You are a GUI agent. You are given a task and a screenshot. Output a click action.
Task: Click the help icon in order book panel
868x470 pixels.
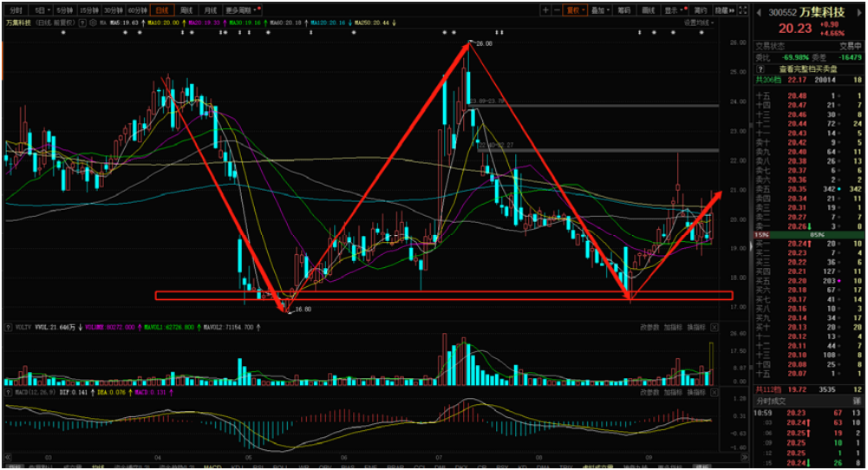760,68
